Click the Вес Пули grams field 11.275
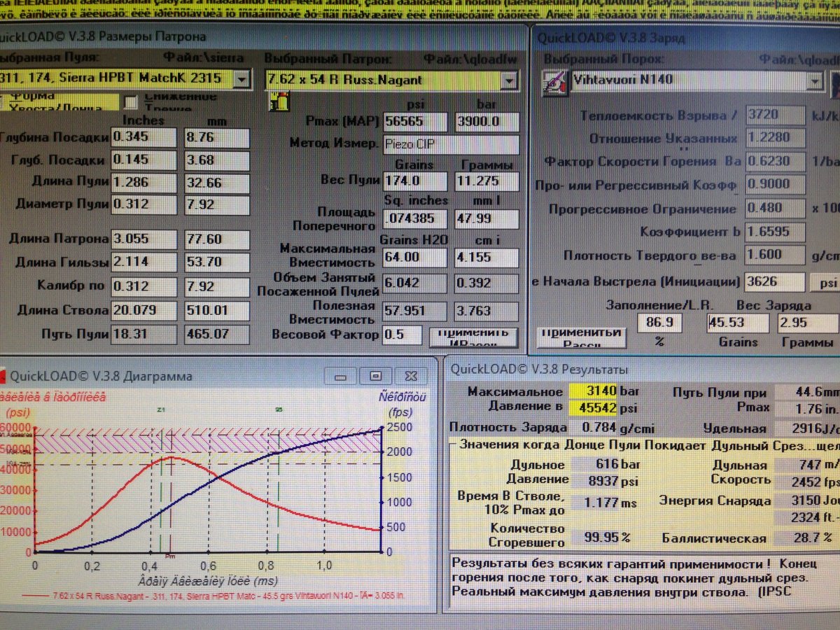 [x=487, y=181]
